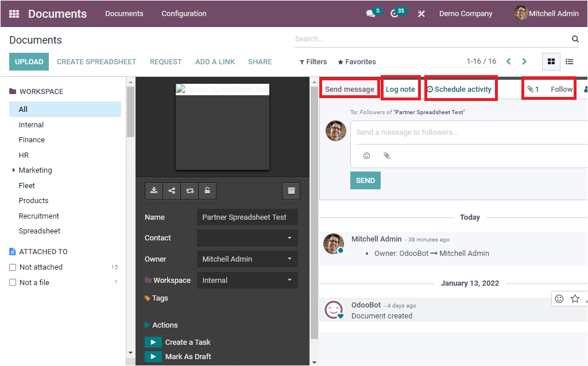The width and height of the screenshot is (588, 366).
Task: Check the Not a file filter
Action: (13, 282)
